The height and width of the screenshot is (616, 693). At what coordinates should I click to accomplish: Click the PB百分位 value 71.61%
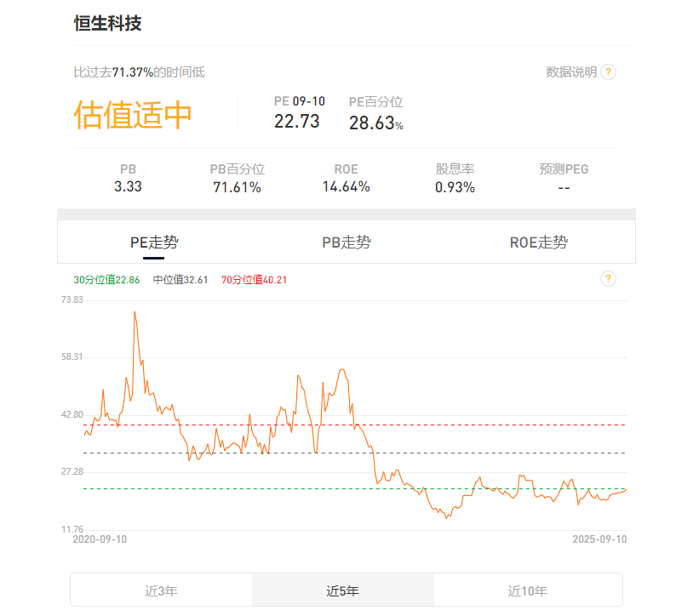pos(238,187)
